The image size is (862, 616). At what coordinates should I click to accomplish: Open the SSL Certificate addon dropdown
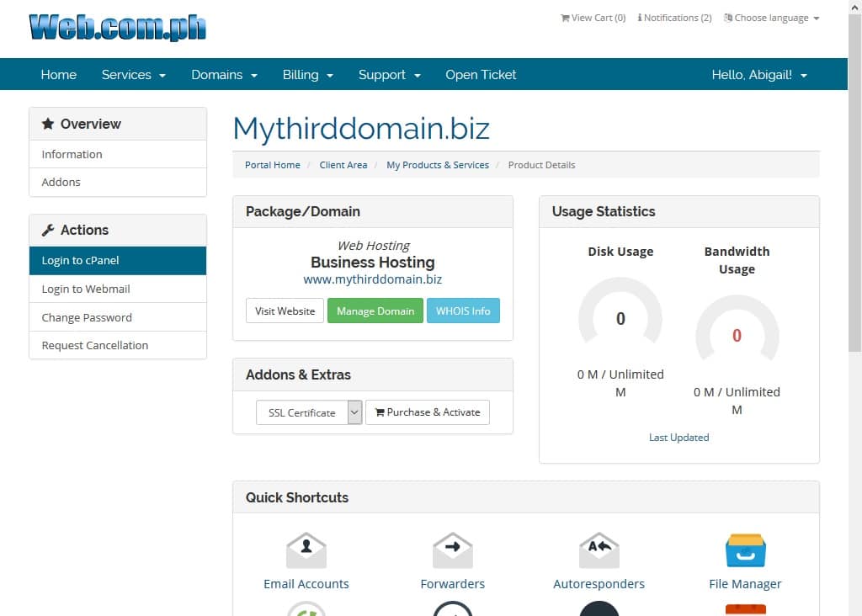(x=309, y=412)
